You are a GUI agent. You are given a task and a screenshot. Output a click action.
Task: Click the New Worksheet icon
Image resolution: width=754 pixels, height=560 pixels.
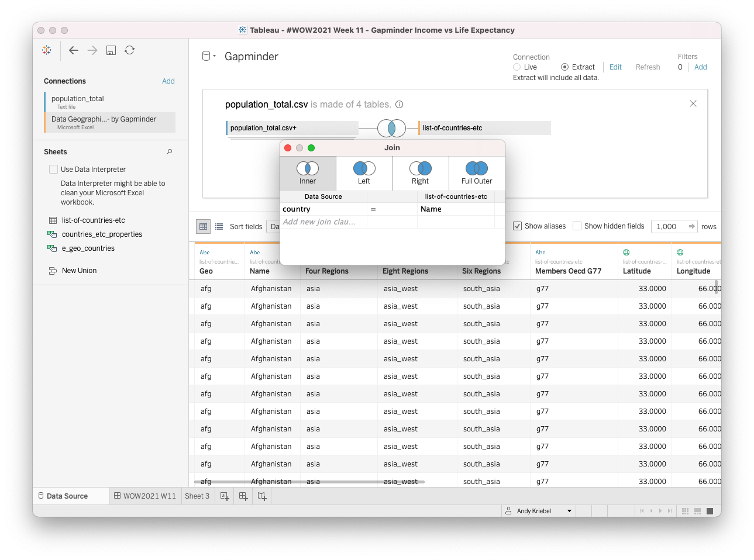(225, 496)
